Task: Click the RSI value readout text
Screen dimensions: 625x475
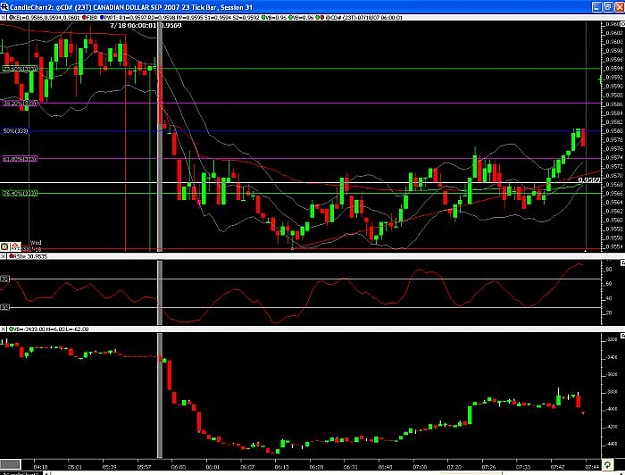Action: click(30, 256)
